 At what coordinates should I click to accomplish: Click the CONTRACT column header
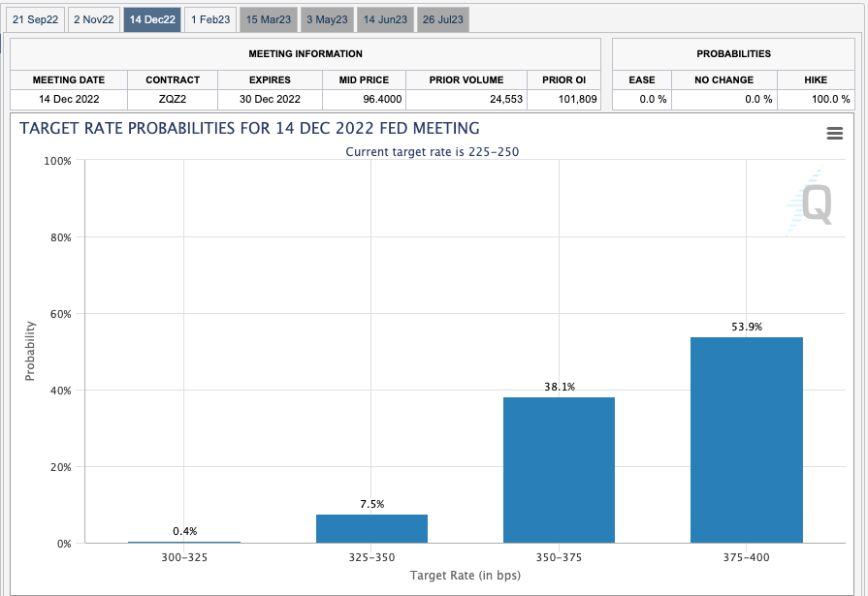(173, 79)
